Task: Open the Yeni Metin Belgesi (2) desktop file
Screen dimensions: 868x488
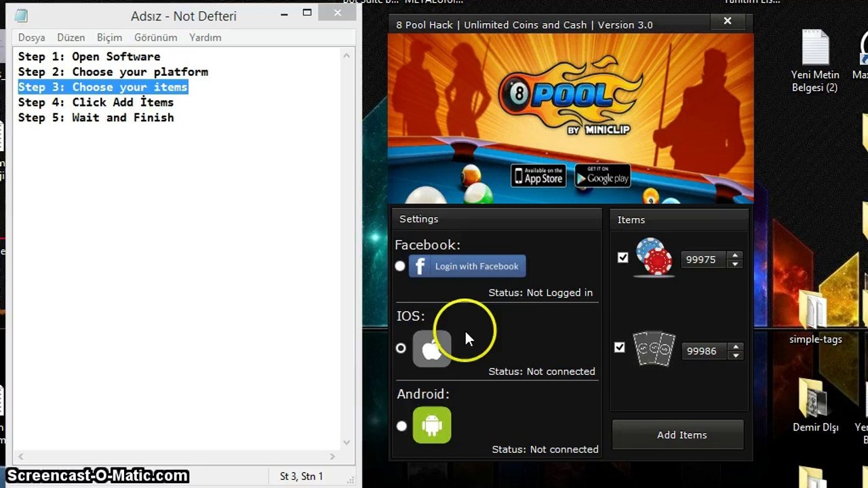Action: tap(815, 61)
